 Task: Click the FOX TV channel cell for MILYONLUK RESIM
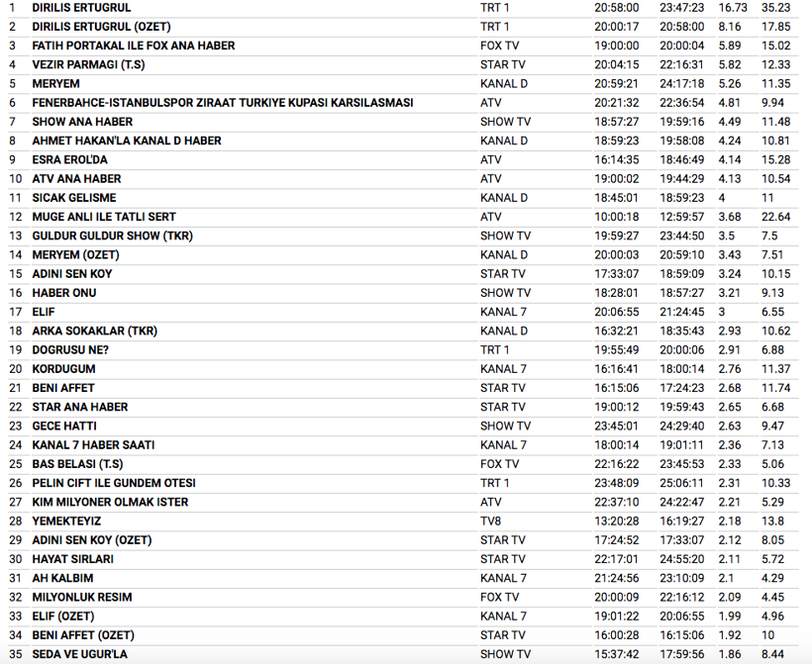499,597
